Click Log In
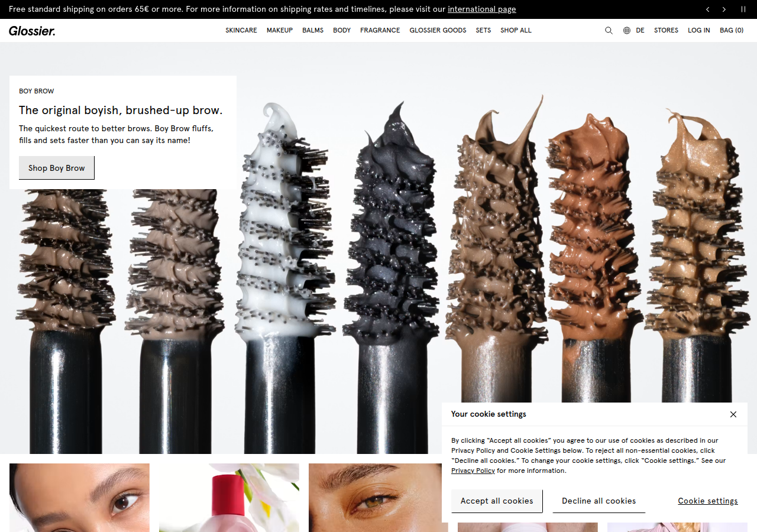Screen dimensions: 757x532 coord(699,30)
